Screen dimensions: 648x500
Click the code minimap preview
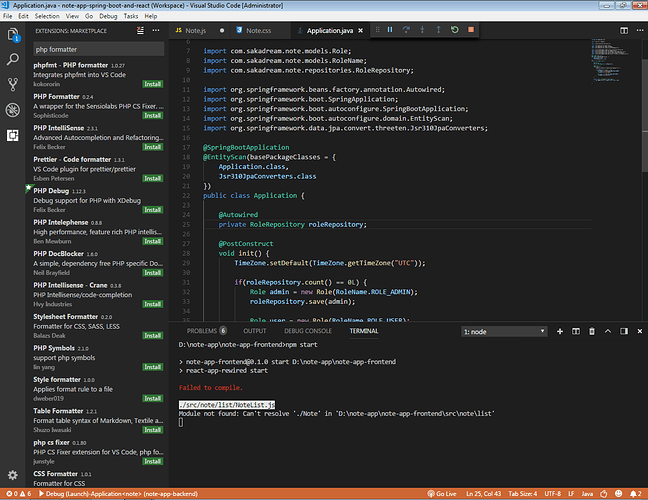pos(611,60)
